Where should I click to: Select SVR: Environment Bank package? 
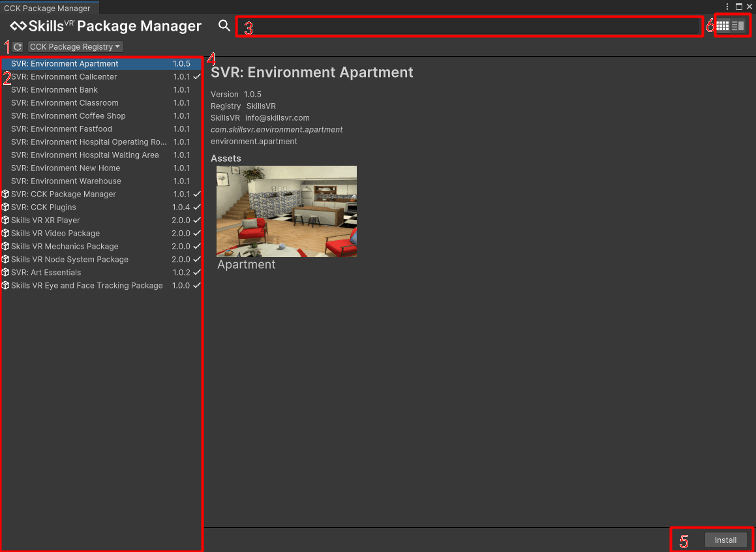click(100, 89)
